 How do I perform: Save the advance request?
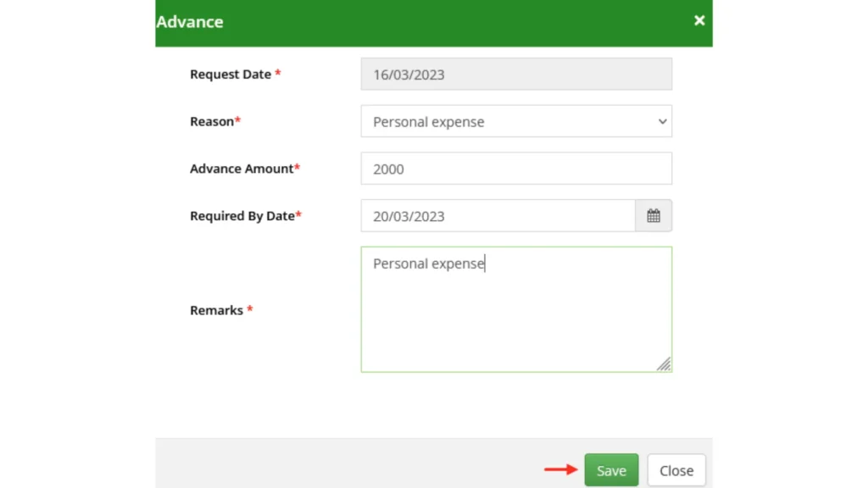pos(611,470)
